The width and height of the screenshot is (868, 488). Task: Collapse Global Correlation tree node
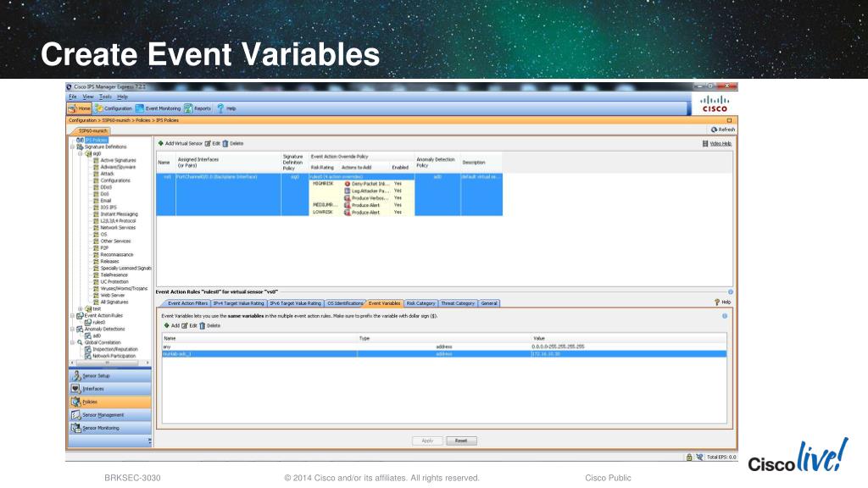click(73, 342)
